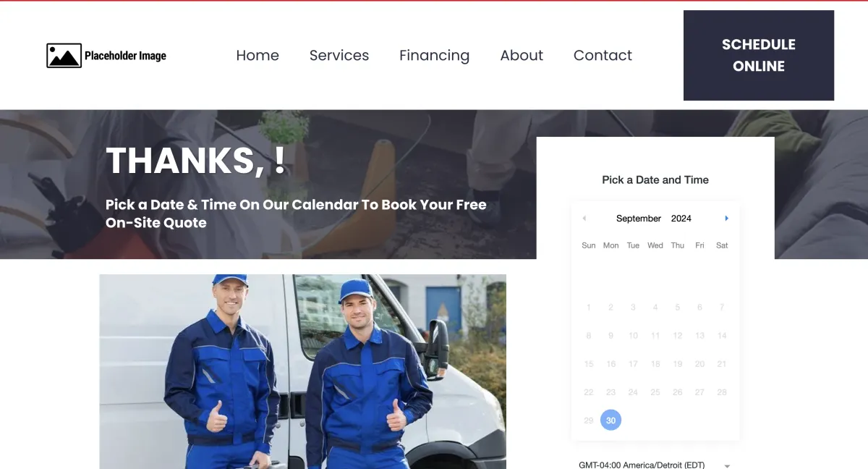Select date 11 in calendar
The width and height of the screenshot is (868, 469).
coord(655,336)
